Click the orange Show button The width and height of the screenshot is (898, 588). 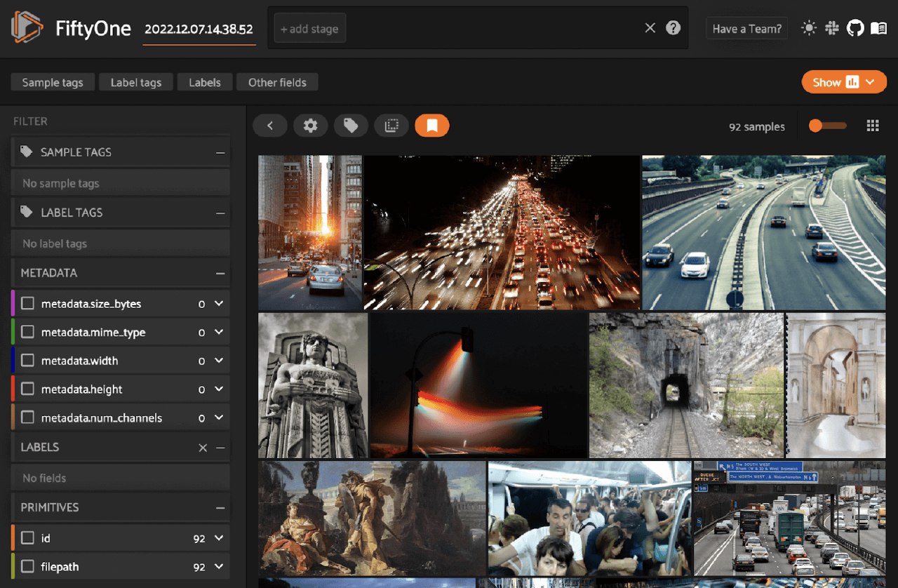[x=843, y=82]
